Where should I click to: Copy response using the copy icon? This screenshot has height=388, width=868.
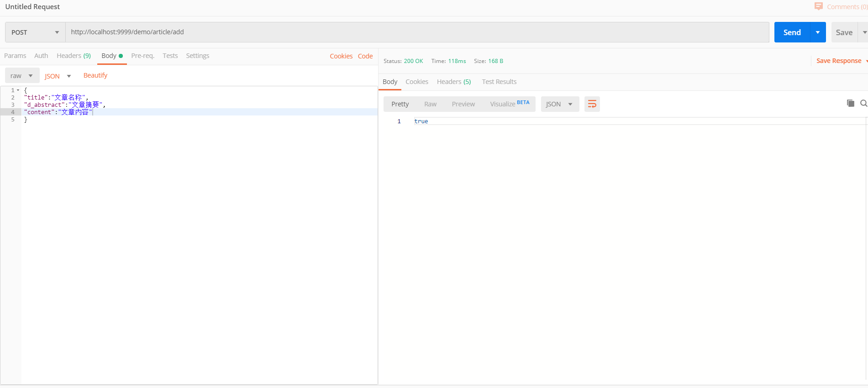pyautogui.click(x=850, y=103)
